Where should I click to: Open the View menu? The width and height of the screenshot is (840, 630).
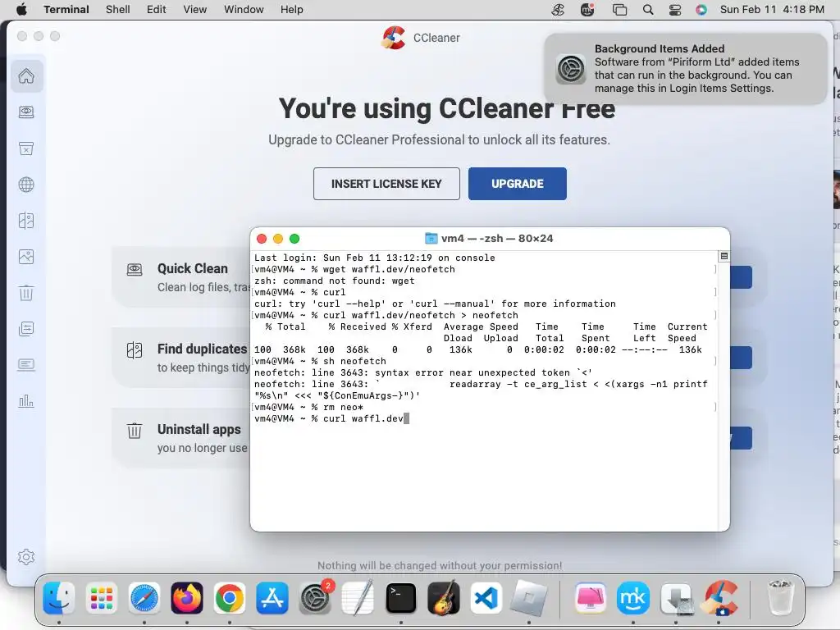(x=195, y=10)
